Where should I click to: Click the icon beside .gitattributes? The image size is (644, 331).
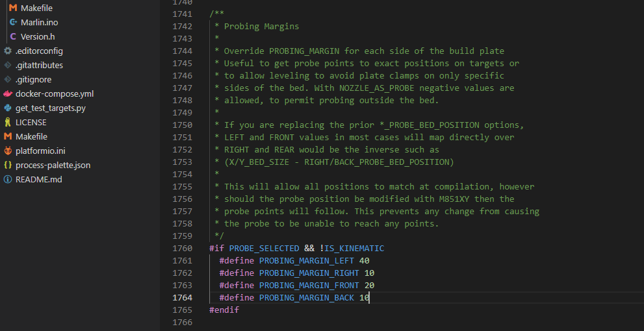[x=8, y=66]
